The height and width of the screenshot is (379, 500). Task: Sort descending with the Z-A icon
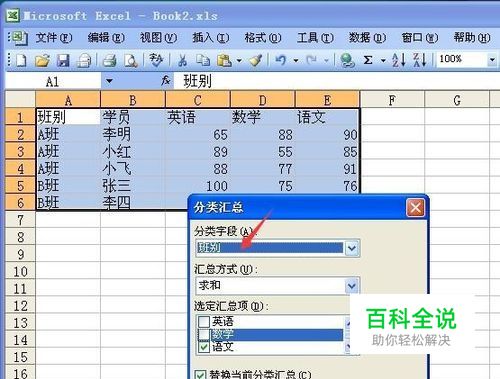(x=420, y=60)
